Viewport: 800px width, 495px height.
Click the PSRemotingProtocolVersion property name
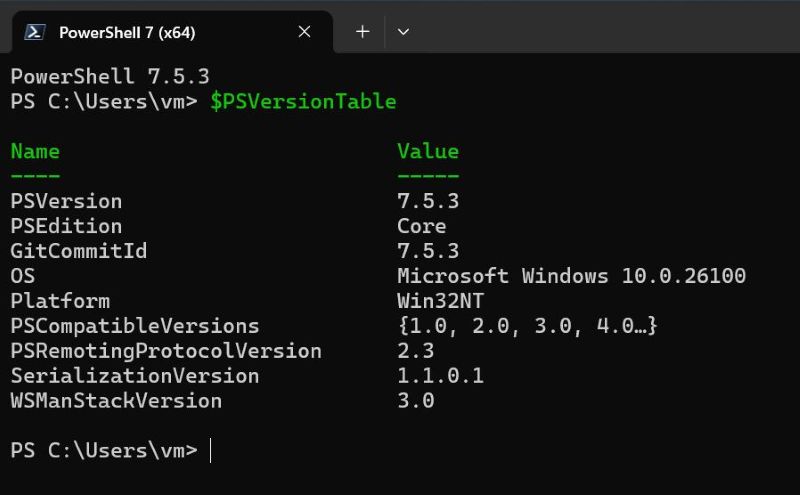pos(166,351)
